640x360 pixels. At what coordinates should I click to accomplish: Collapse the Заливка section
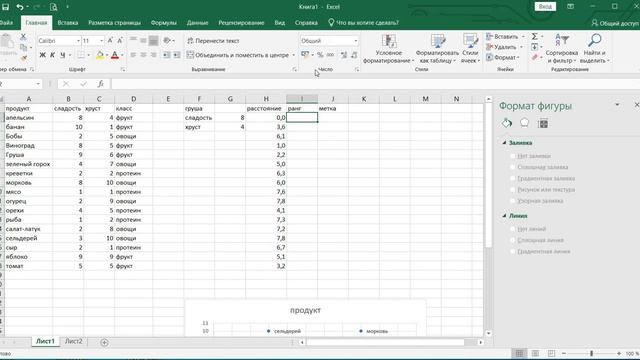click(x=504, y=143)
